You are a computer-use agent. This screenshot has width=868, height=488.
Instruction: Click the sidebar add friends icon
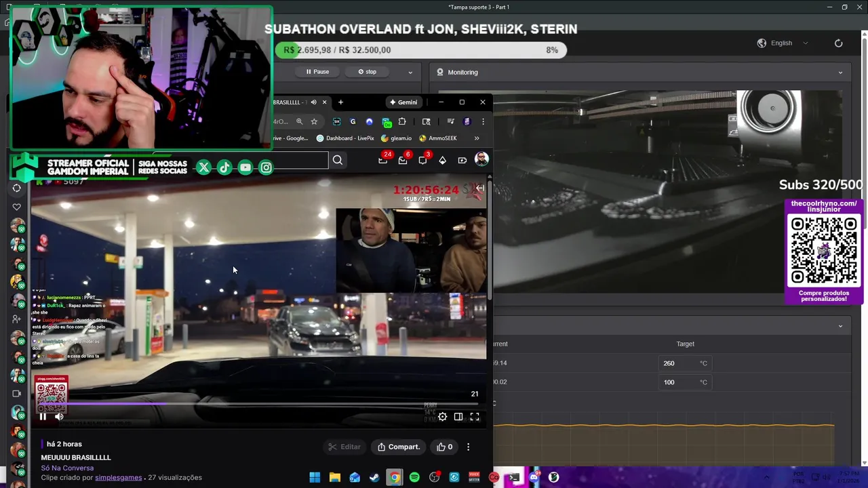tap(17, 319)
